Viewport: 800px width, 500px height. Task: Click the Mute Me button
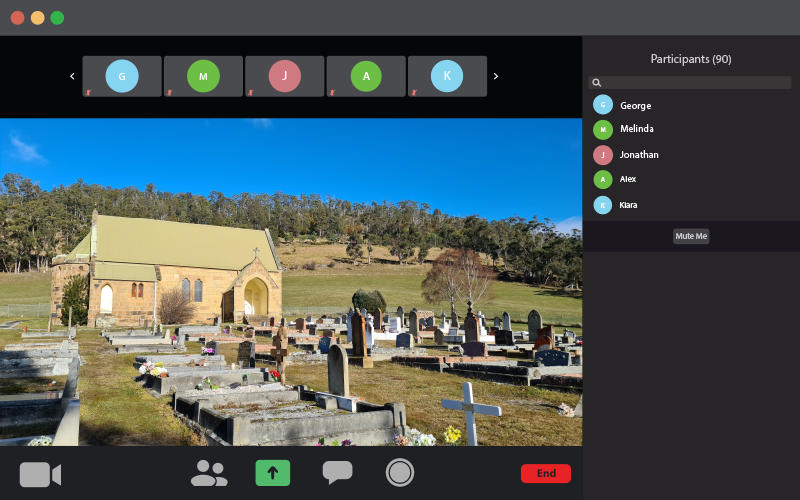691,236
